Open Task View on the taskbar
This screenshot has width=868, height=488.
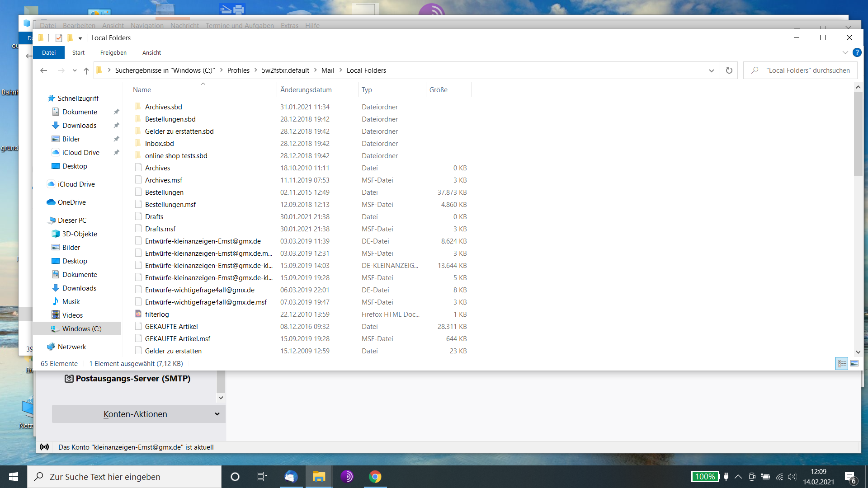pos(262,477)
